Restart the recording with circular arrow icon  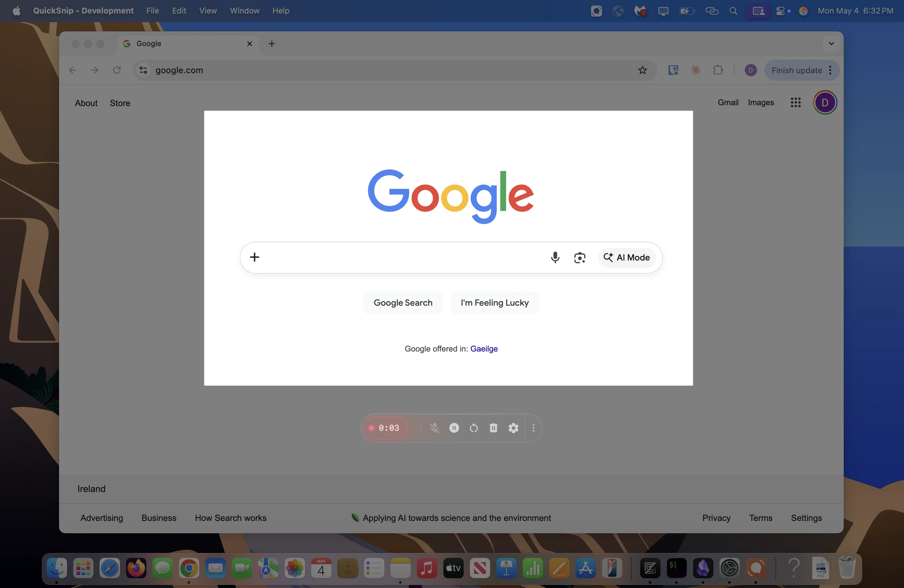pyautogui.click(x=474, y=428)
